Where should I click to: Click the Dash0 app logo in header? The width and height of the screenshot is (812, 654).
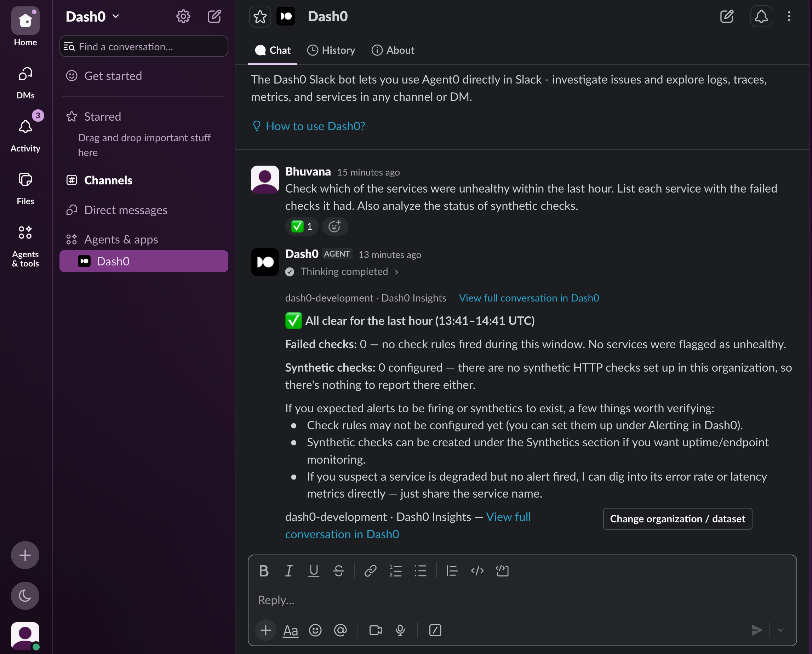coord(286,17)
